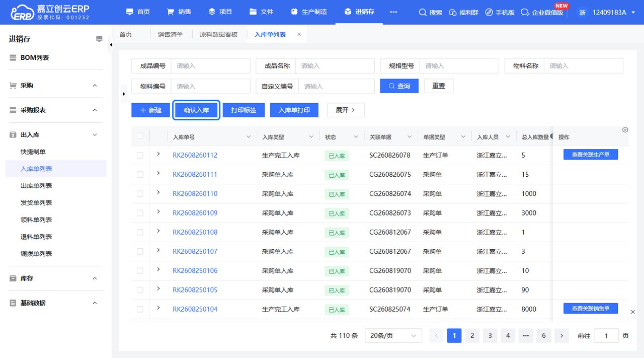Screen dimensions: 644x358
Task: Click the info icon next to 总入库数量
Action: coord(552,136)
